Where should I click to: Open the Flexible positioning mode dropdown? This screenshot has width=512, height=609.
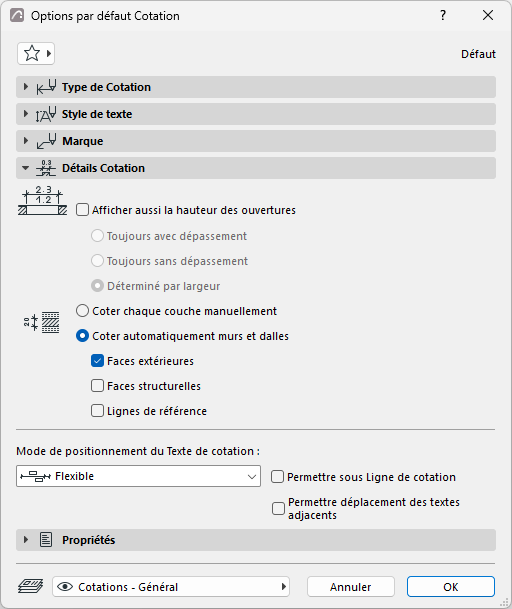138,476
